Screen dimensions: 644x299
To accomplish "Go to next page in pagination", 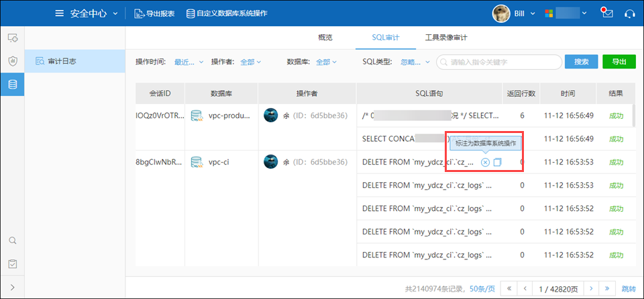I will pyautogui.click(x=591, y=288).
